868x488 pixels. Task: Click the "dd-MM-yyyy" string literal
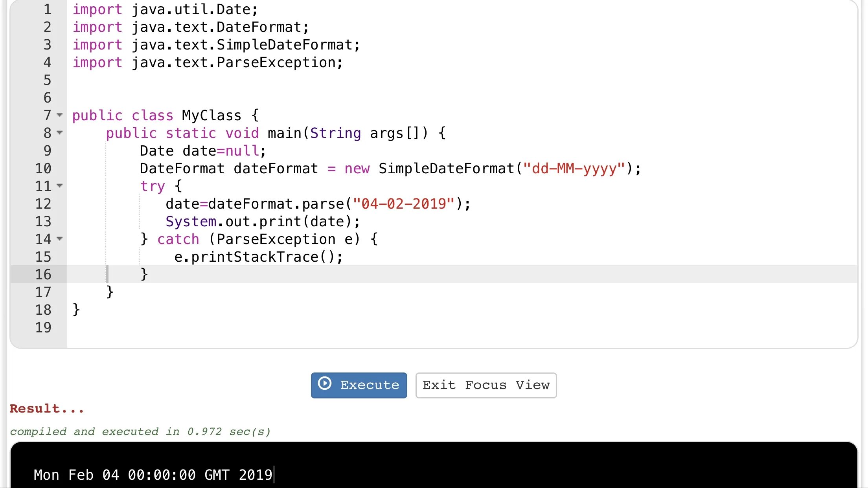coord(574,169)
